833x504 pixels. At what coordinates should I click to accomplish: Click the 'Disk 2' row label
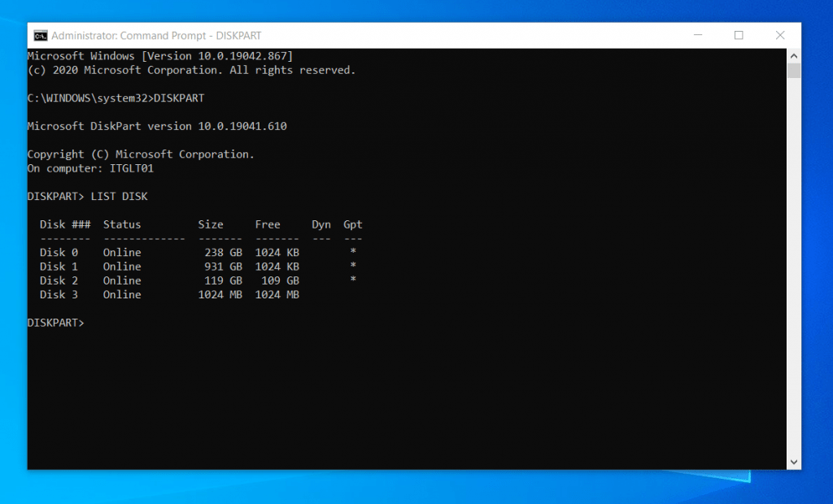(x=59, y=280)
